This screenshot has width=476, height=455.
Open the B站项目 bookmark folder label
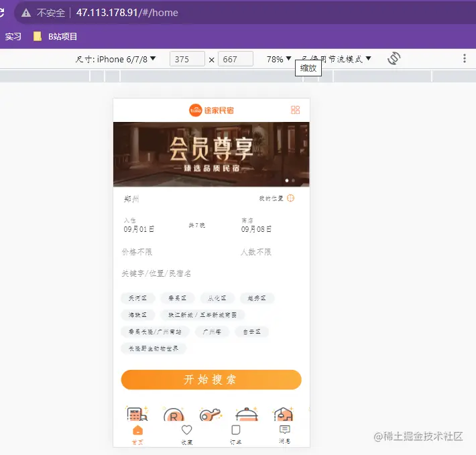tap(62, 36)
